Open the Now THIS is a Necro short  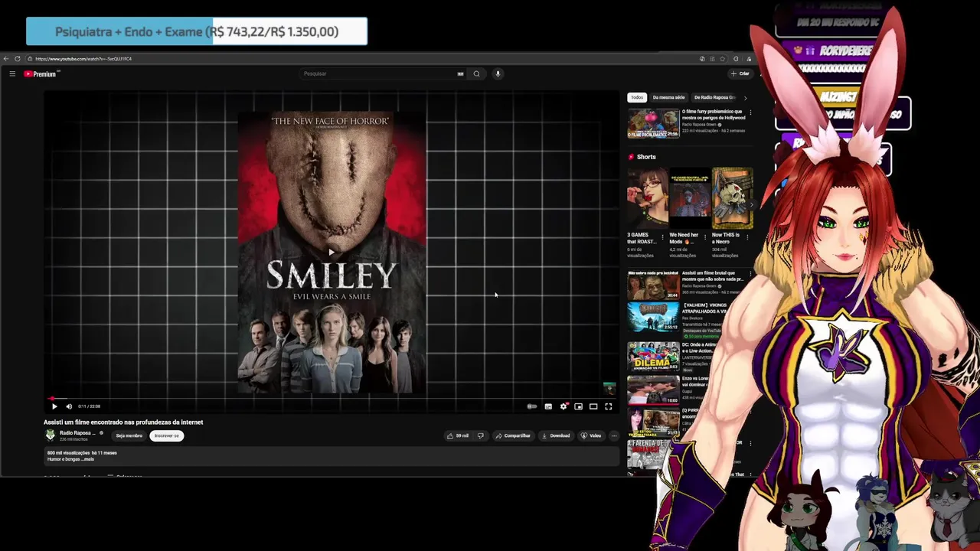733,198
